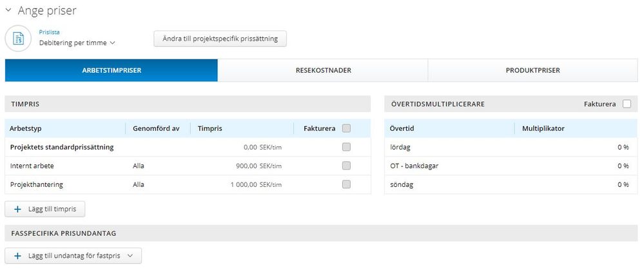
Task: Click Alla in Projekthantering row
Action: tap(139, 184)
